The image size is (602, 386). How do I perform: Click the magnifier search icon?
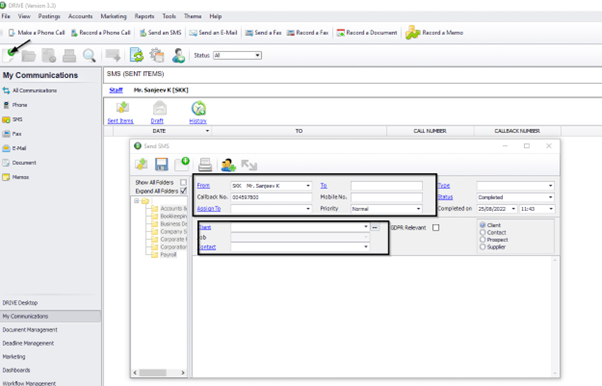(x=89, y=56)
